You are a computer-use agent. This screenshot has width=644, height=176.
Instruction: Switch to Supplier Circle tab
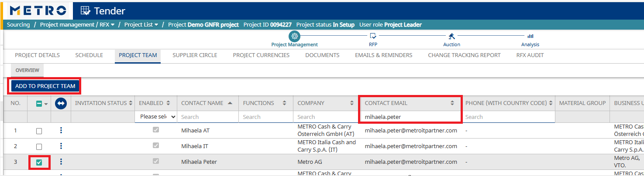click(195, 55)
